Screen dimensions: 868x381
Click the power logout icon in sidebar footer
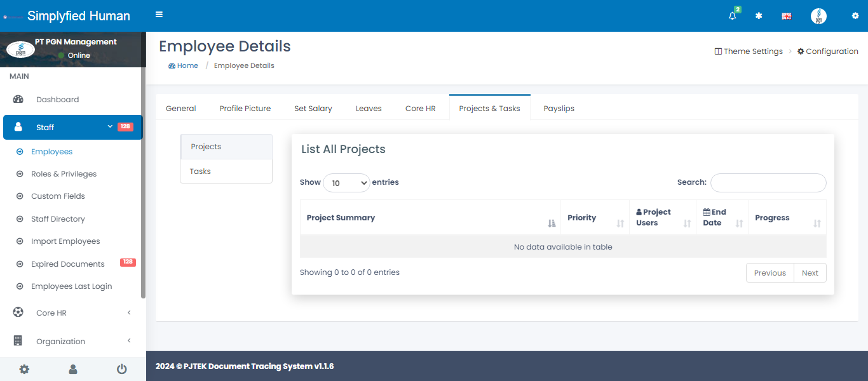click(121, 369)
